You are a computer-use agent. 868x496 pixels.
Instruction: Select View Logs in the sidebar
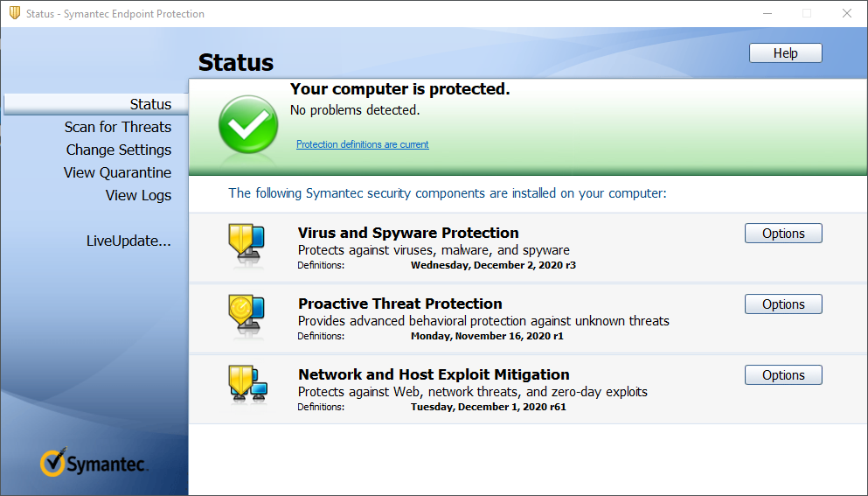click(138, 195)
